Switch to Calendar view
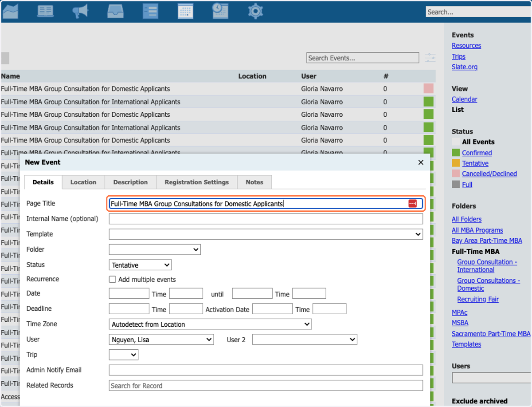This screenshot has height=407, width=532. (x=465, y=99)
